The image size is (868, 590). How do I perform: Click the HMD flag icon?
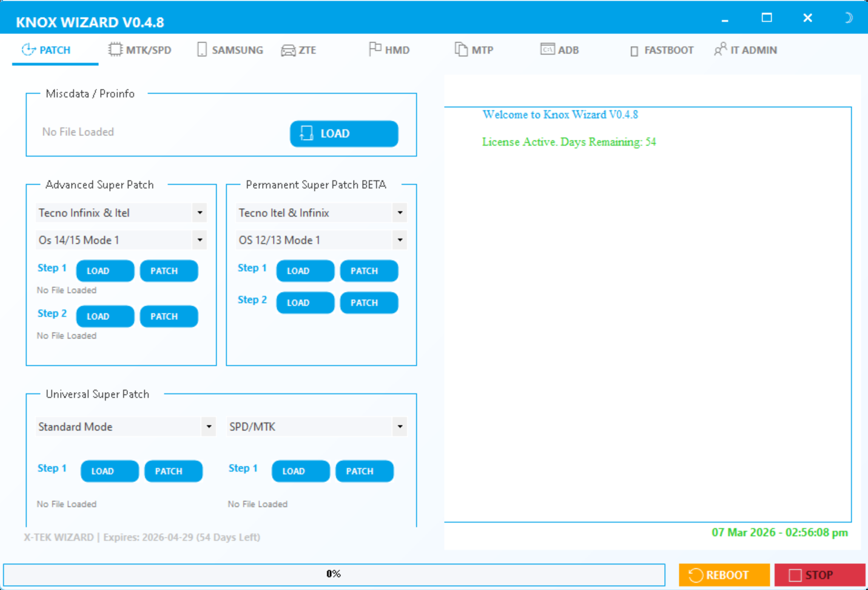pos(375,49)
